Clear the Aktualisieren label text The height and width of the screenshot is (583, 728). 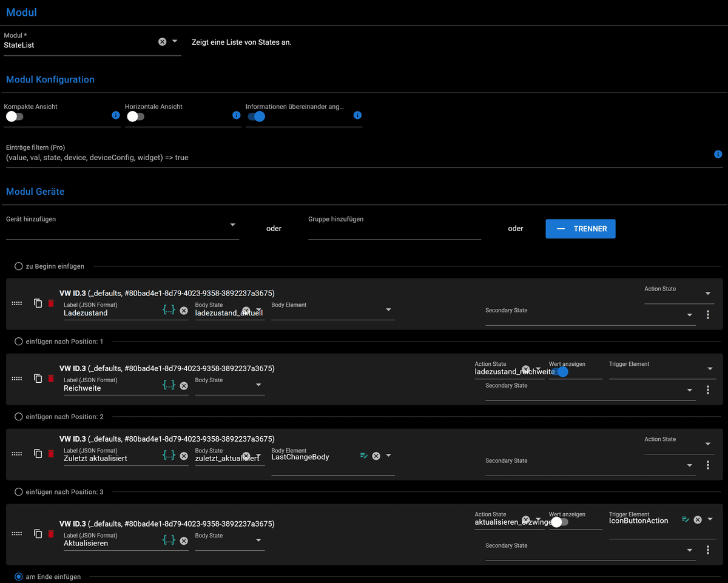[x=184, y=541]
